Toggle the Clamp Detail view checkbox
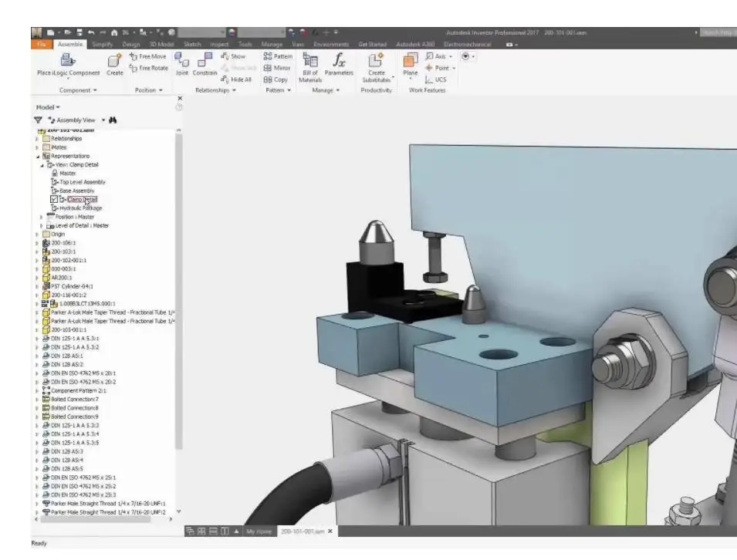This screenshot has height=560, width=737. 54,199
